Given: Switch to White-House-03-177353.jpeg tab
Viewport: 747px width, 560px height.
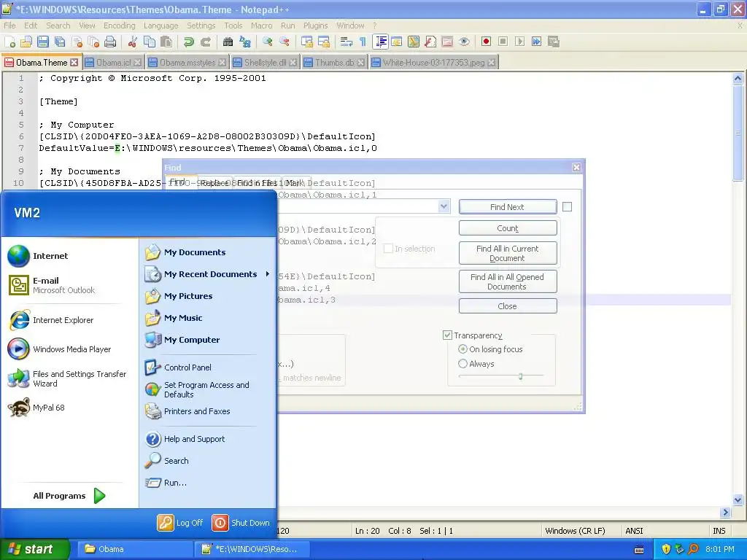Looking at the screenshot, I should tap(433, 63).
